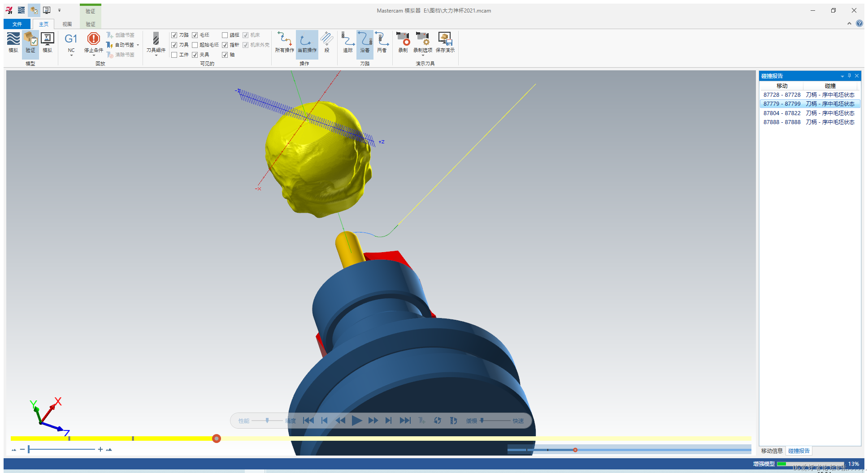
Task: Select 所有操作 all operations
Action: point(285,42)
